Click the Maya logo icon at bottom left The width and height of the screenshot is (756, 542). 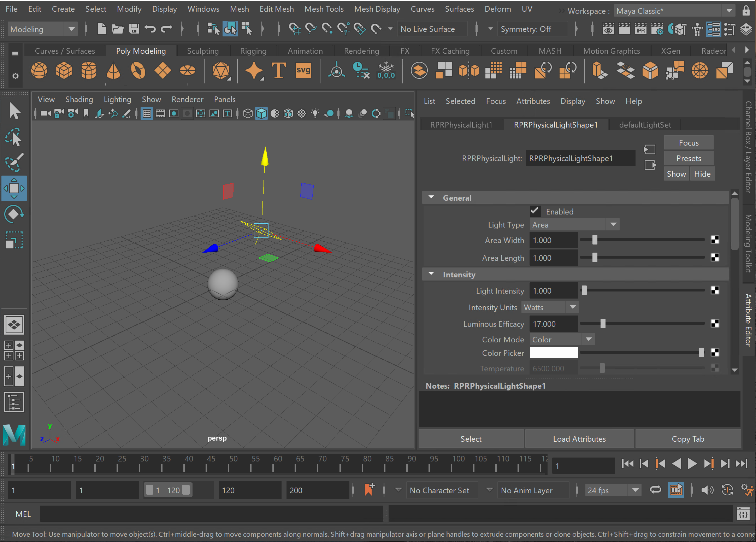[x=14, y=435]
